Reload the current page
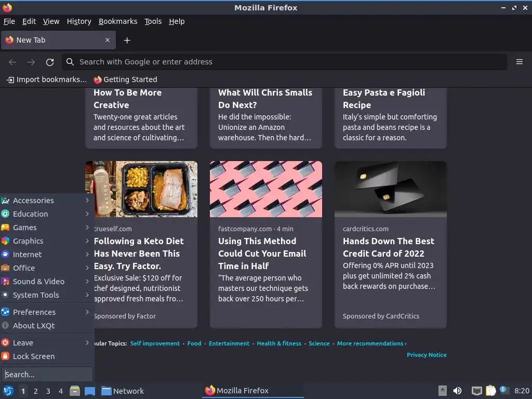Viewport: 532px width, 399px height. point(50,62)
